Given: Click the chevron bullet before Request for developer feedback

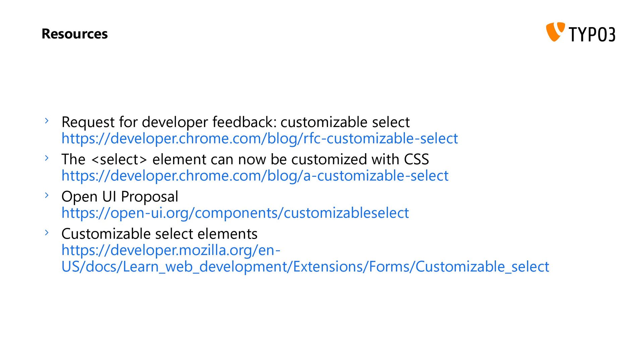Looking at the screenshot, I should 47,120.
